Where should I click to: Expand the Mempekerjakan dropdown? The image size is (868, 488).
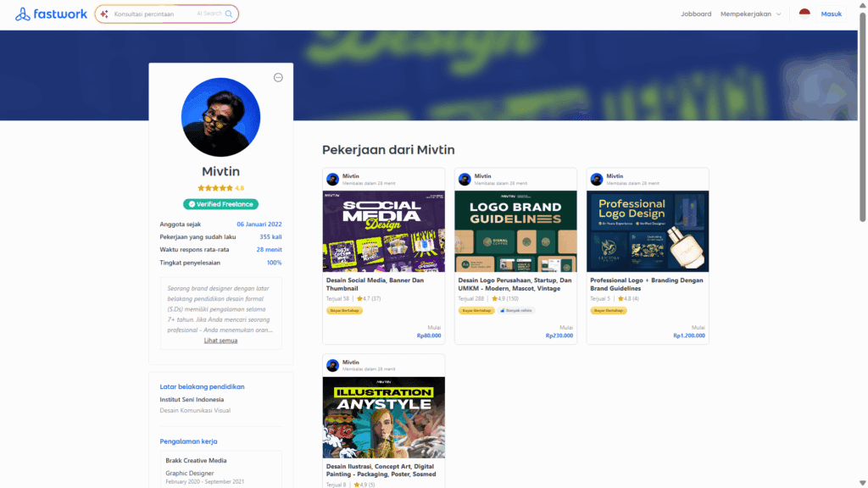744,14
